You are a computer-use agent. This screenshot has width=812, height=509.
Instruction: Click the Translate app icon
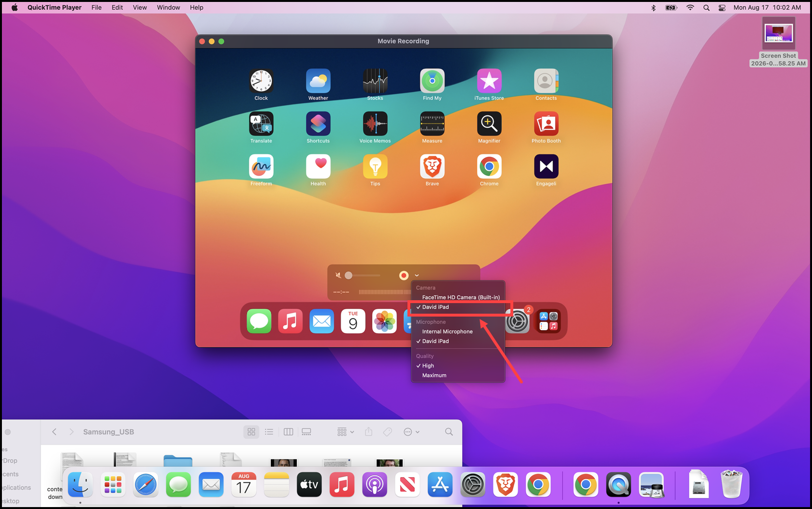point(261,124)
